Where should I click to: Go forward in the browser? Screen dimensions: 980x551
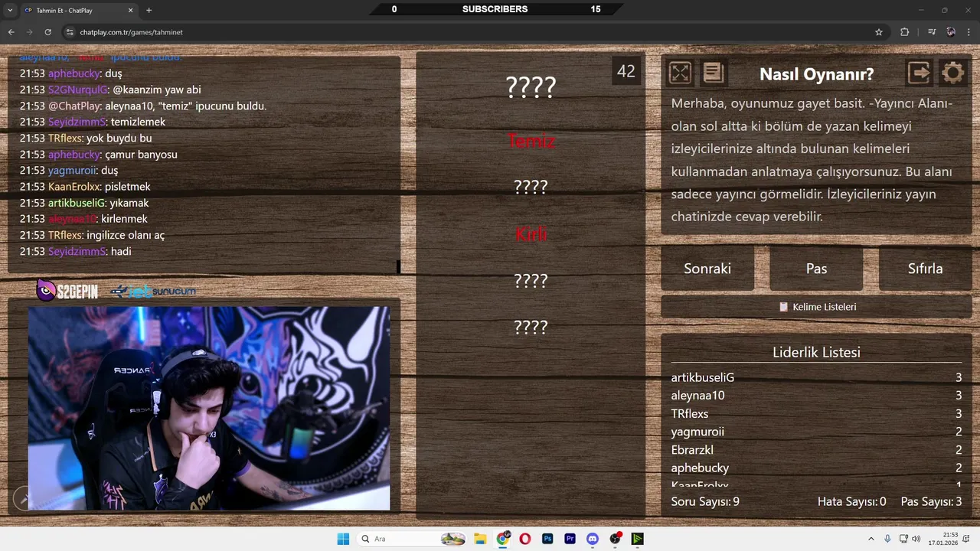pos(29,32)
